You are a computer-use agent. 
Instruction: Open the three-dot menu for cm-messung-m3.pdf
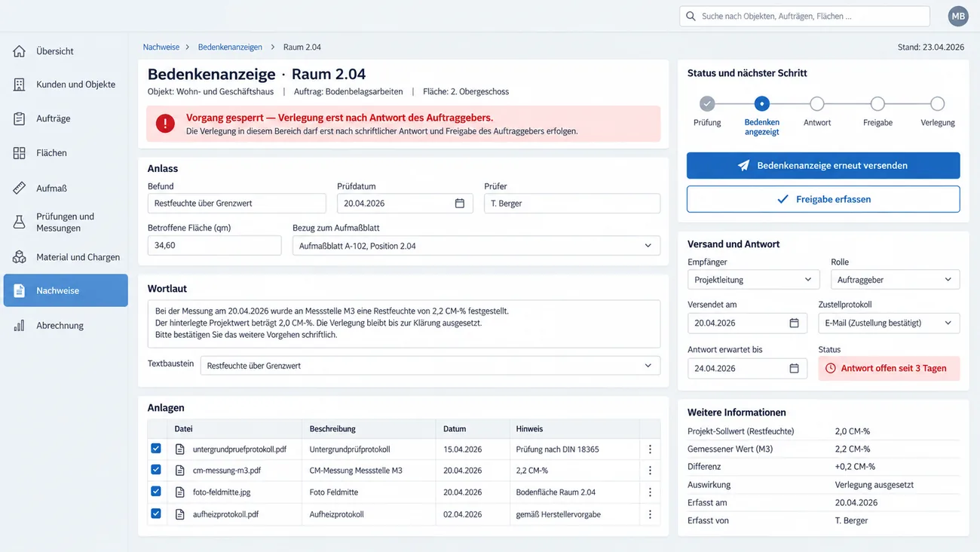650,470
